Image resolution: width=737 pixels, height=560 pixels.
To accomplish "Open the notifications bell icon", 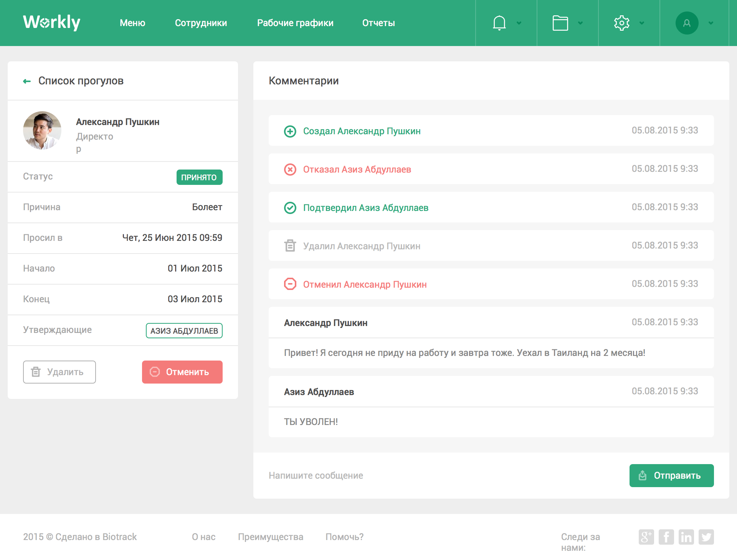I will coord(499,23).
